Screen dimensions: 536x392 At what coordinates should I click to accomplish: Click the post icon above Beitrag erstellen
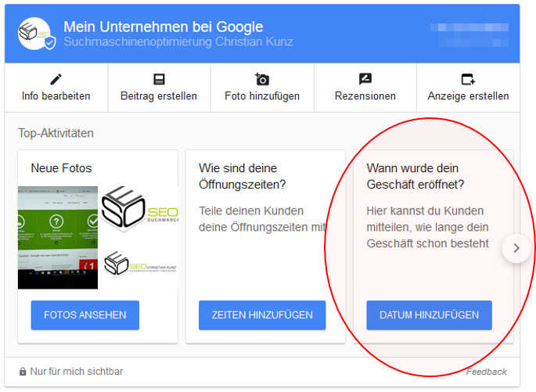[x=159, y=79]
